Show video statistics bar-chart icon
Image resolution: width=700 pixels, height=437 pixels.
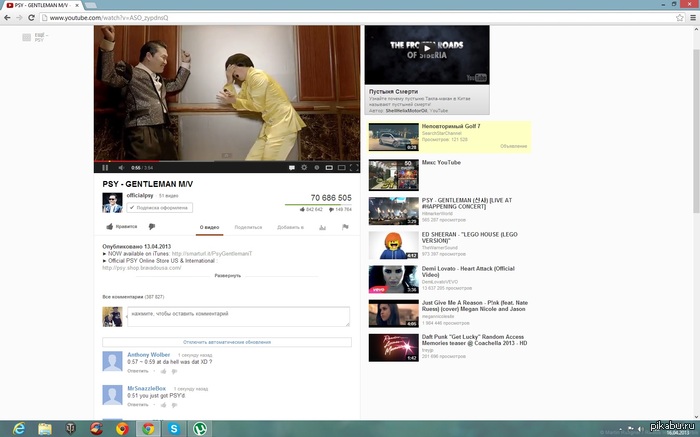pyautogui.click(x=322, y=227)
